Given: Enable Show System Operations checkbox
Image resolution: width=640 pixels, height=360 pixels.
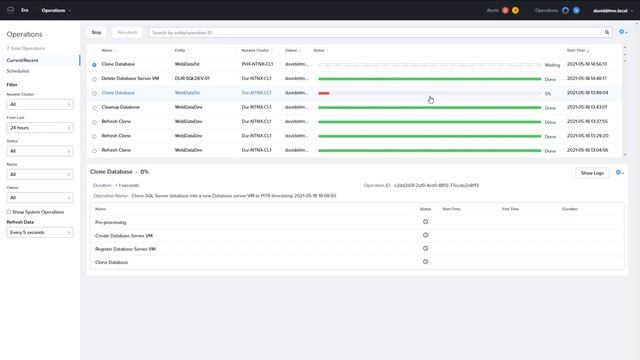Looking at the screenshot, I should pos(9,212).
